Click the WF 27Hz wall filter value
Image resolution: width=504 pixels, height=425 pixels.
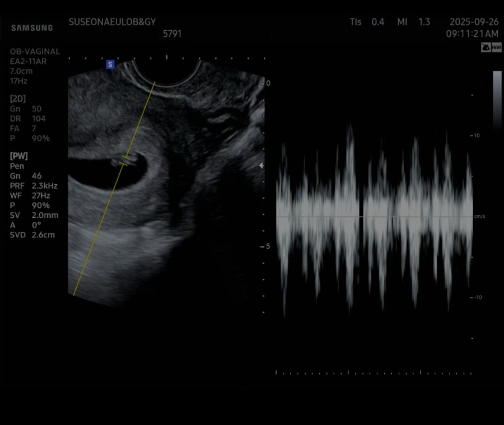coord(30,195)
